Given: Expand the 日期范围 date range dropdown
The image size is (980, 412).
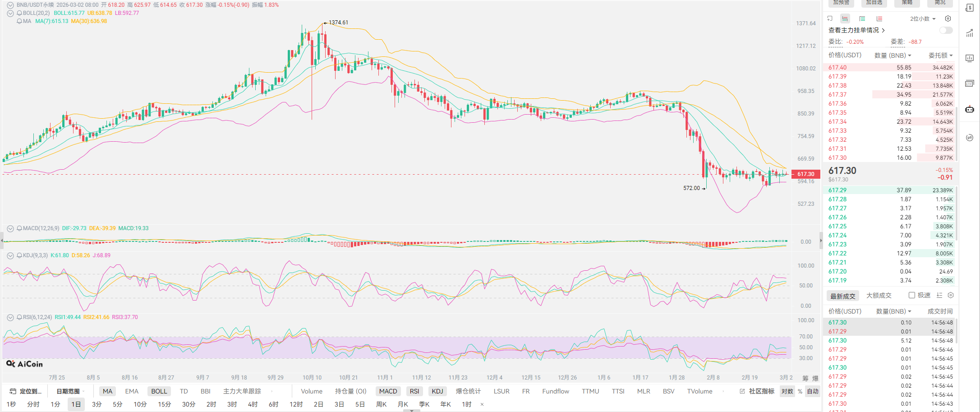Looking at the screenshot, I should 70,391.
